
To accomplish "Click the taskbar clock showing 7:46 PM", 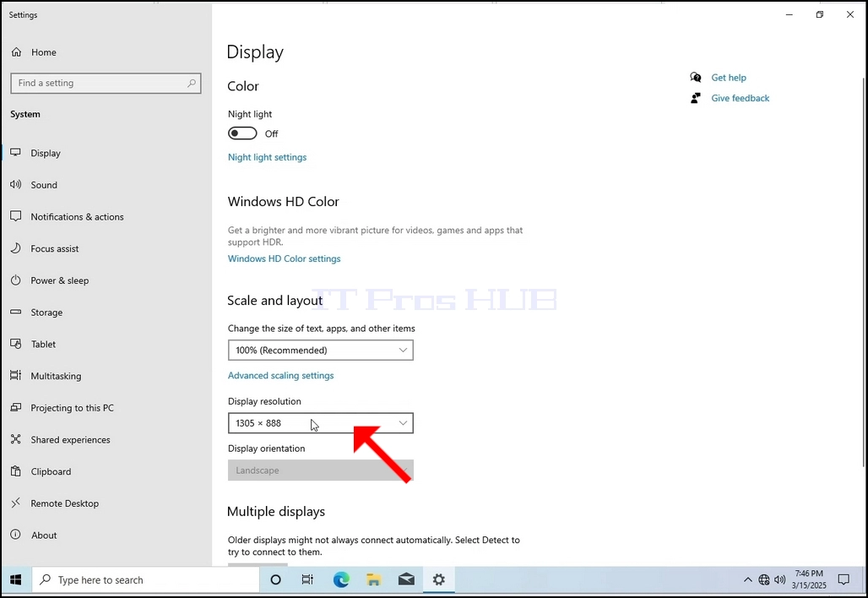I will coord(809,579).
